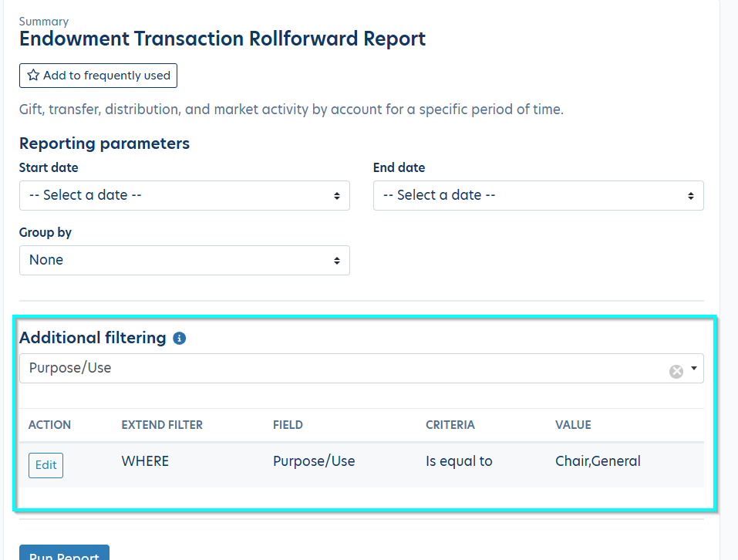Click the ACTION column header
The image size is (738, 560).
tap(49, 425)
